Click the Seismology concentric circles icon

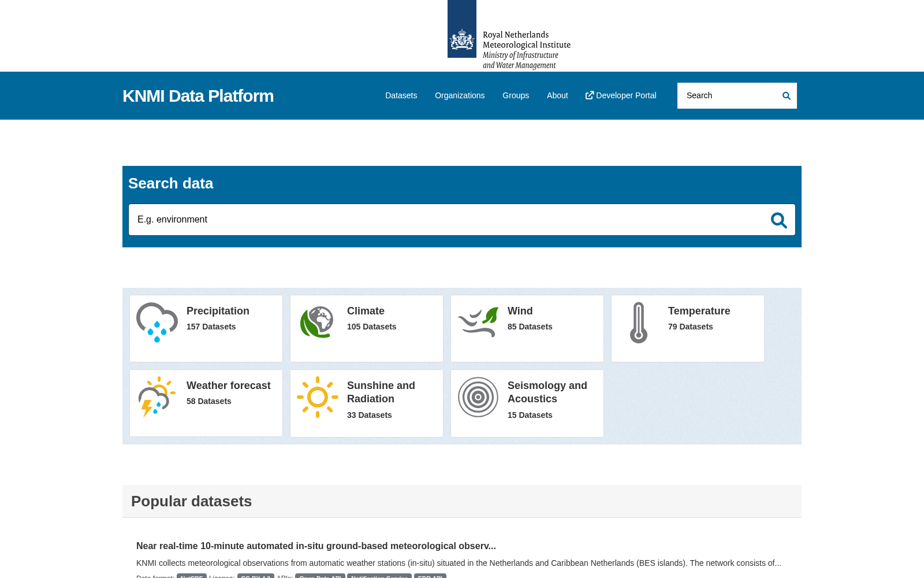point(478,397)
